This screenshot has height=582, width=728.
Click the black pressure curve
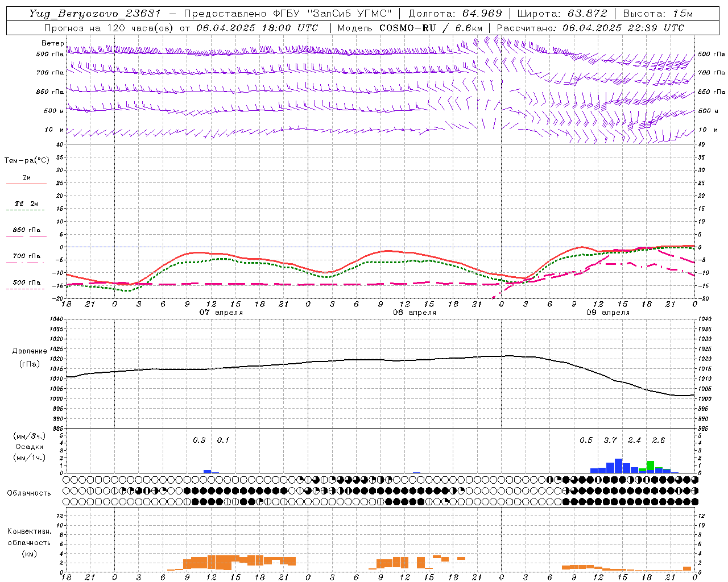tap(380, 360)
